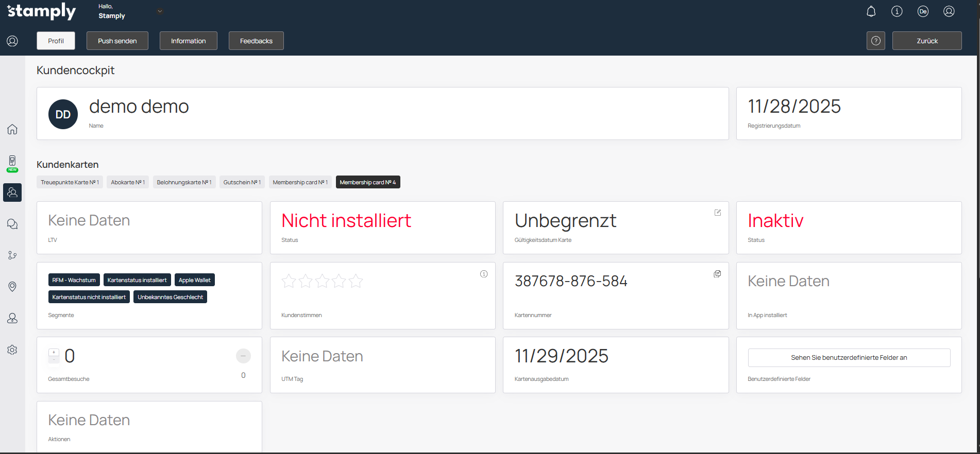The width and height of the screenshot is (980, 454).
Task: Edit the Gültigkeitsdatum Karte value
Action: click(718, 213)
